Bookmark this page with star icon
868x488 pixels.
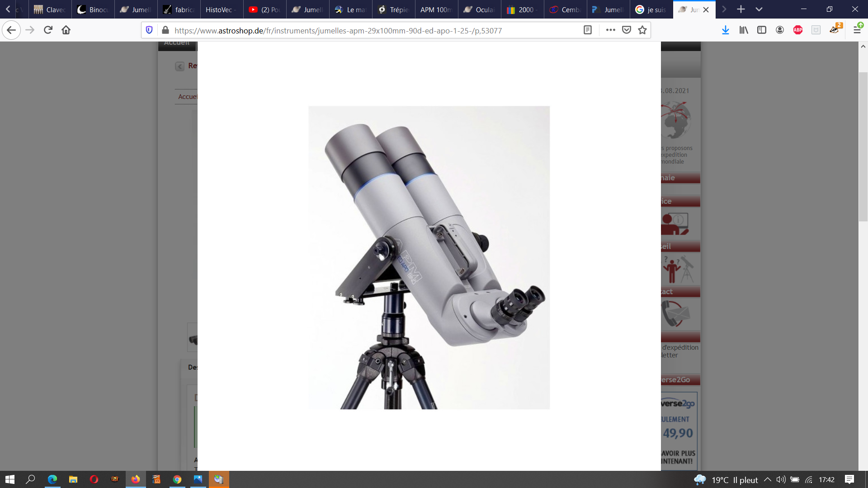[x=642, y=30]
